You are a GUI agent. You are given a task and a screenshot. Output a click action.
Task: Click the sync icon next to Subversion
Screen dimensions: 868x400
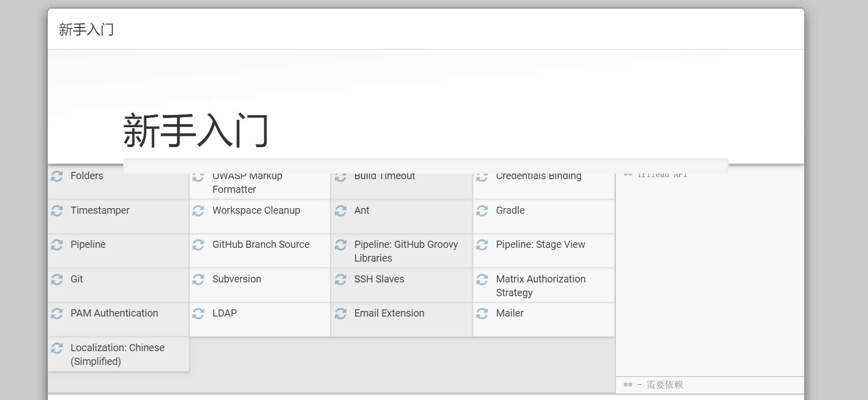(x=199, y=279)
